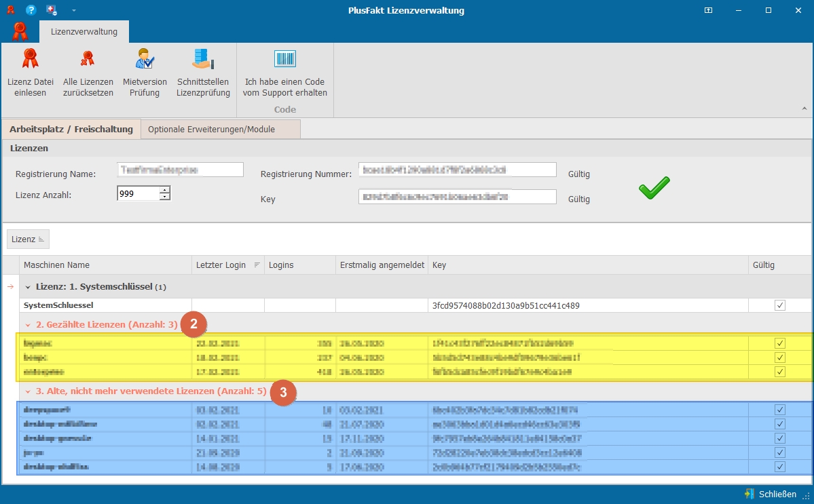Click the 'Letzter Login' column header text
Viewport: 814px width, 504px height.
[x=221, y=265]
